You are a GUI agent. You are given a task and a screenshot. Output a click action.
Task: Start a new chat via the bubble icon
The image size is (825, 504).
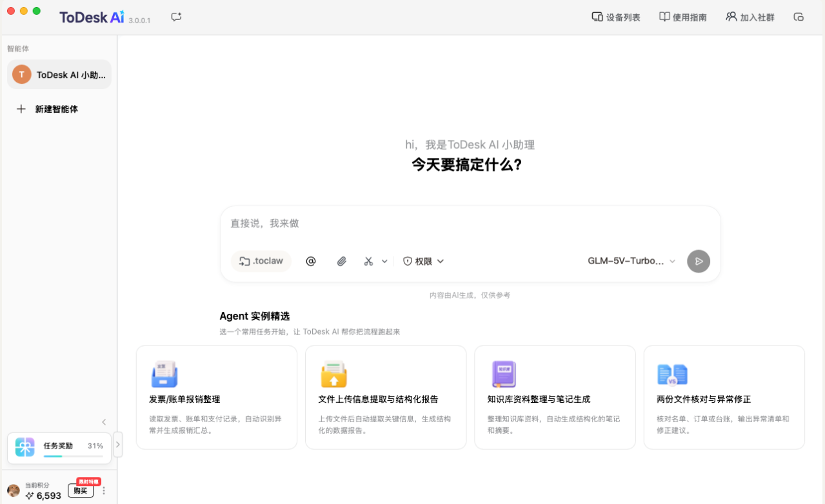pyautogui.click(x=176, y=17)
